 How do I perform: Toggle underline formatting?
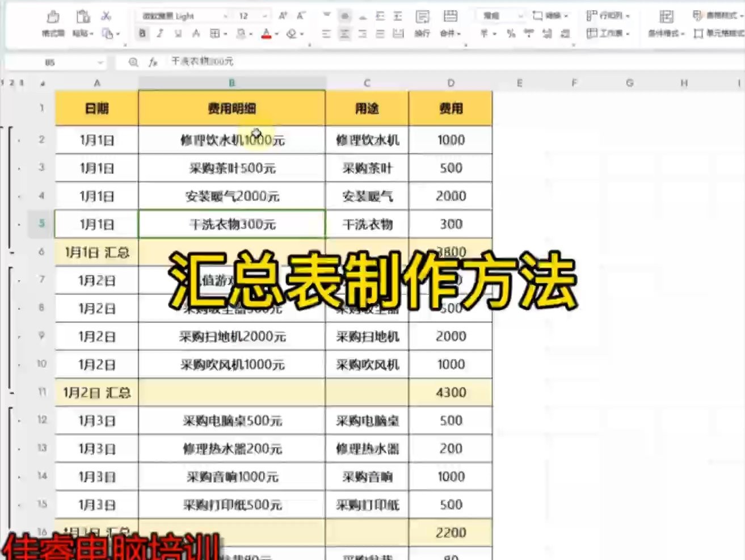coord(178,34)
